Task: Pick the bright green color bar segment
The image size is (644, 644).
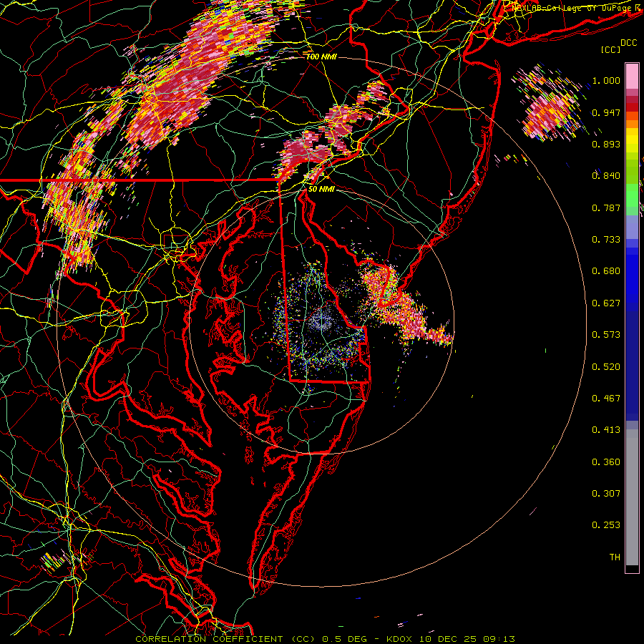Action: pyautogui.click(x=632, y=195)
